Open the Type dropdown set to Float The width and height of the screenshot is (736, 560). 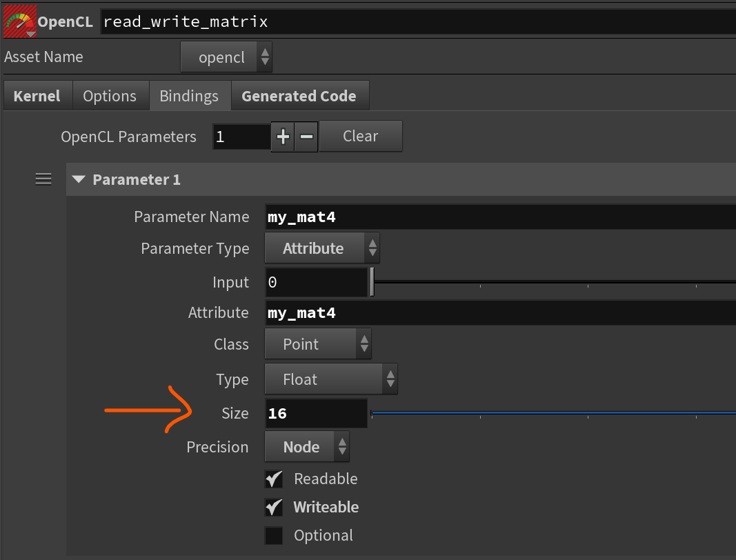click(330, 379)
